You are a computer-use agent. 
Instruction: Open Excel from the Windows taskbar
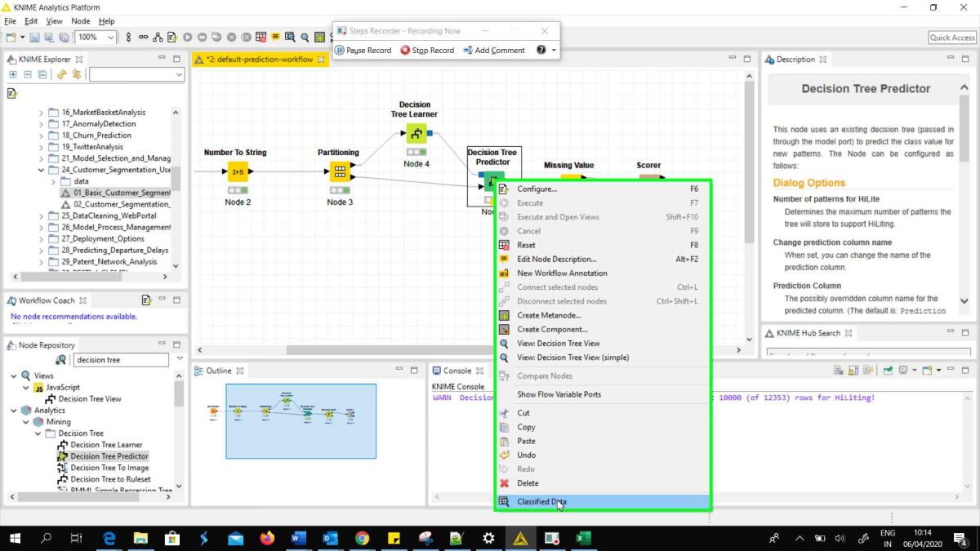[x=583, y=539]
